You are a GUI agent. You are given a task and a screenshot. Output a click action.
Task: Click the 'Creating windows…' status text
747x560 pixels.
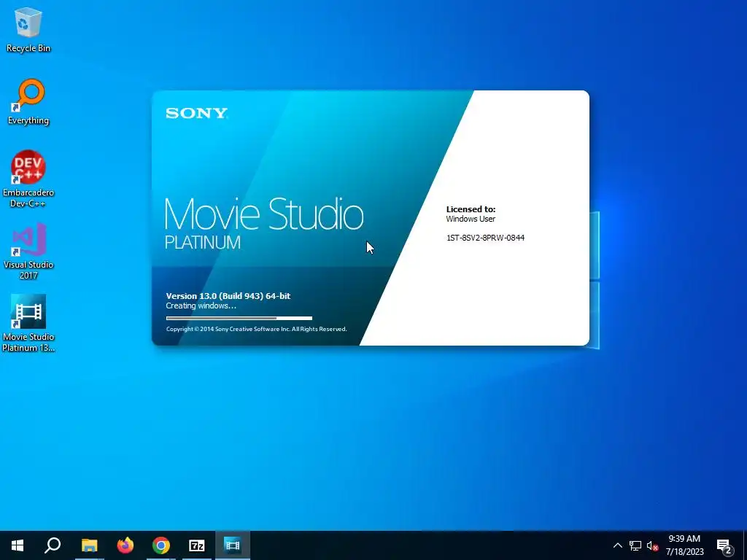[201, 306]
